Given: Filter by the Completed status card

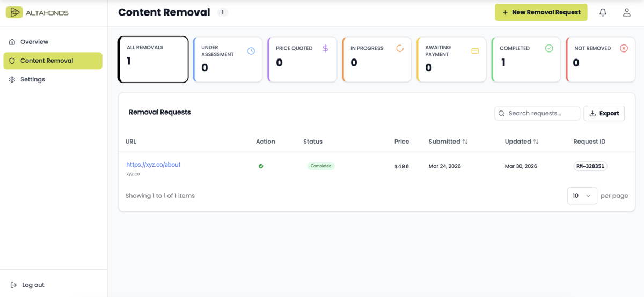Looking at the screenshot, I should (526, 59).
